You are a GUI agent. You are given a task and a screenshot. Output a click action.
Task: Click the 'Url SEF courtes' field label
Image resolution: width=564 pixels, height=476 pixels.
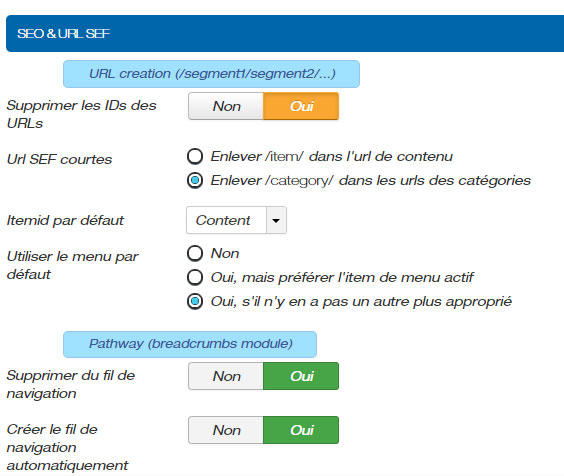pos(59,159)
